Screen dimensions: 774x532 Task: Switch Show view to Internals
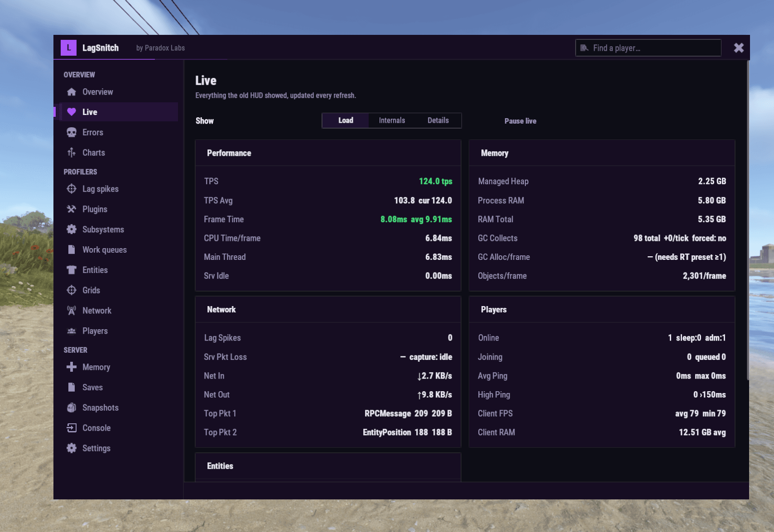tap(392, 120)
